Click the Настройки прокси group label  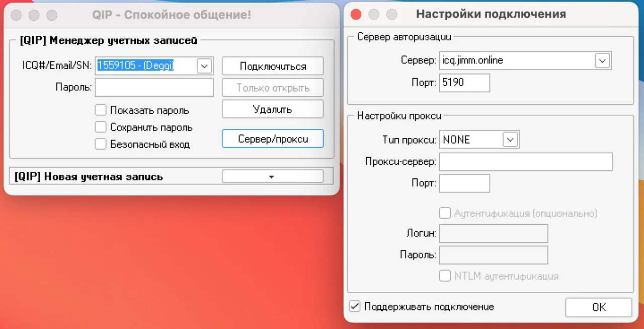pos(399,115)
